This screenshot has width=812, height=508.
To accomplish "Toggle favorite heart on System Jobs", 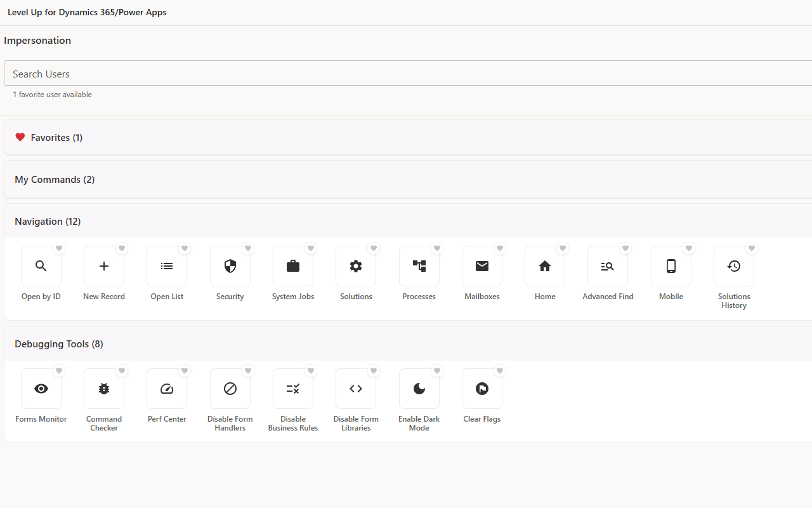I will pos(311,248).
